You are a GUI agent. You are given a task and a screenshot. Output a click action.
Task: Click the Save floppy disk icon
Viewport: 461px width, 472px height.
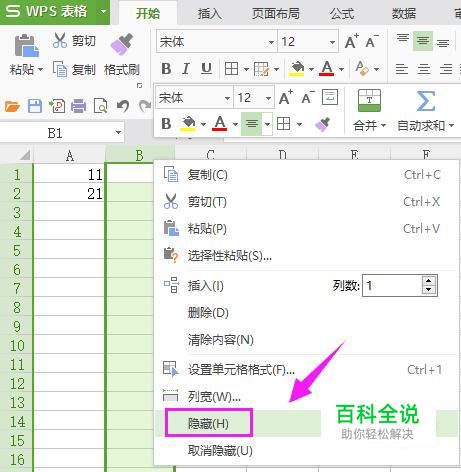click(35, 106)
